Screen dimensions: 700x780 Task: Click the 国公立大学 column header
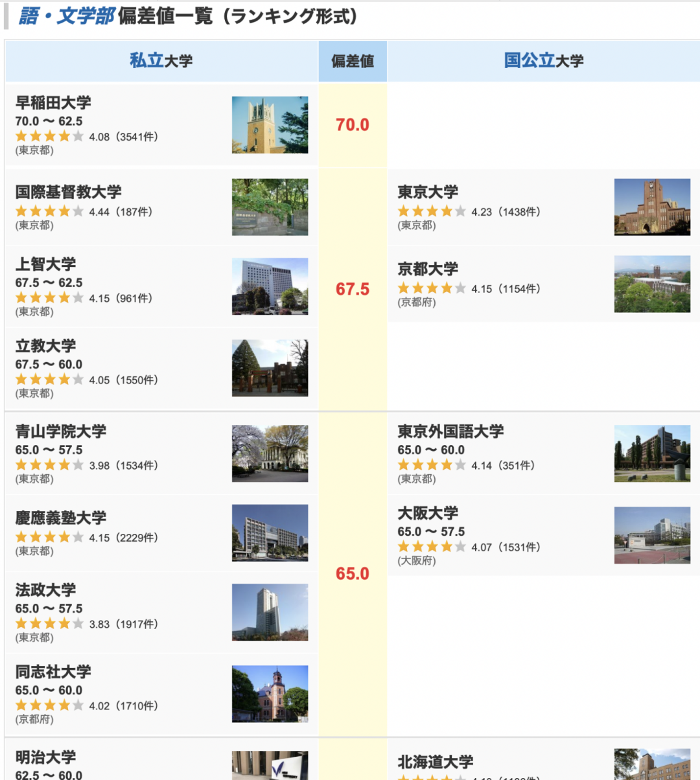click(544, 61)
